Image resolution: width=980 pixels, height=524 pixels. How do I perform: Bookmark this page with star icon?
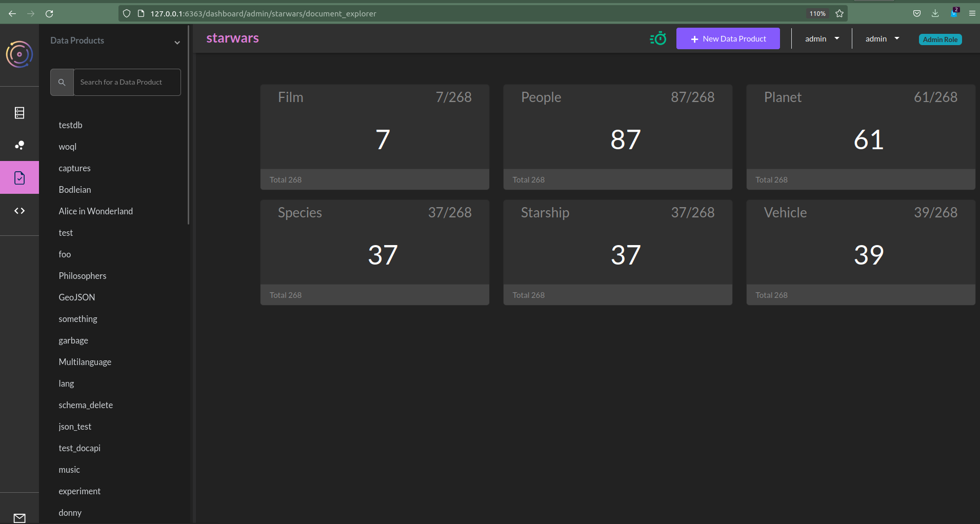[x=839, y=14]
